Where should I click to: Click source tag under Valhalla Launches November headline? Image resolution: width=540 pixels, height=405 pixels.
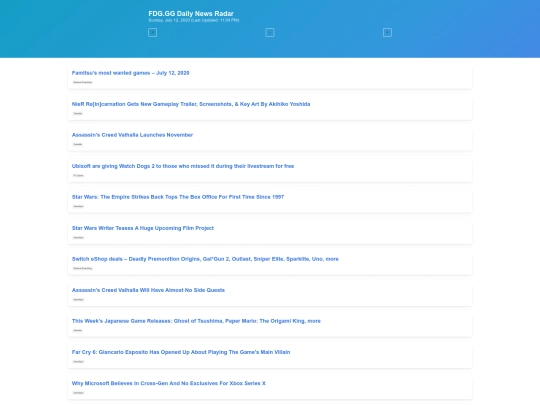pos(78,144)
